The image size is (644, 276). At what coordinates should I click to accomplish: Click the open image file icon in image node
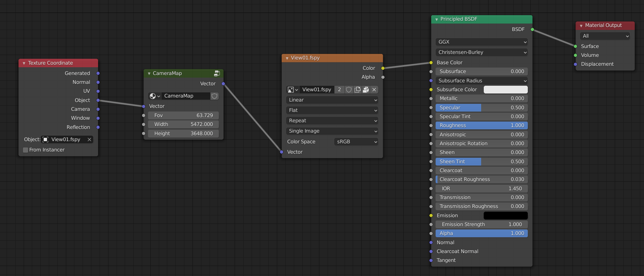tap(366, 90)
